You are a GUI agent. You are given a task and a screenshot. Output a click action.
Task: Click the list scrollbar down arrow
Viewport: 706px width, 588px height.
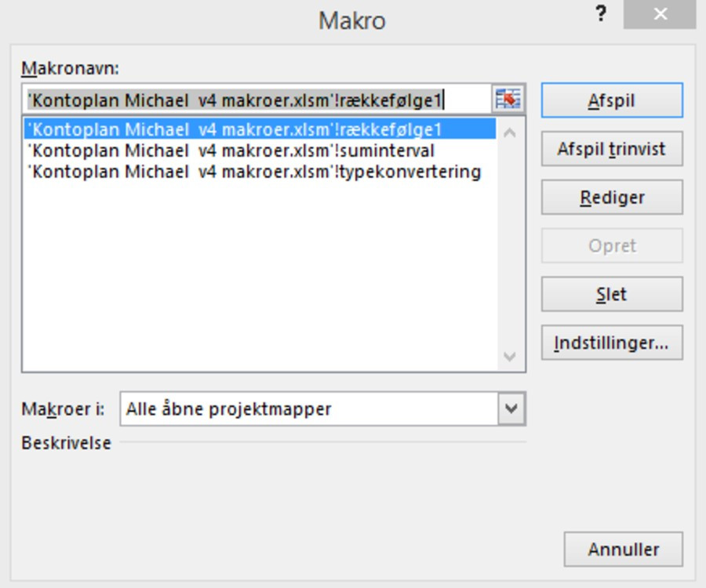pyautogui.click(x=510, y=357)
